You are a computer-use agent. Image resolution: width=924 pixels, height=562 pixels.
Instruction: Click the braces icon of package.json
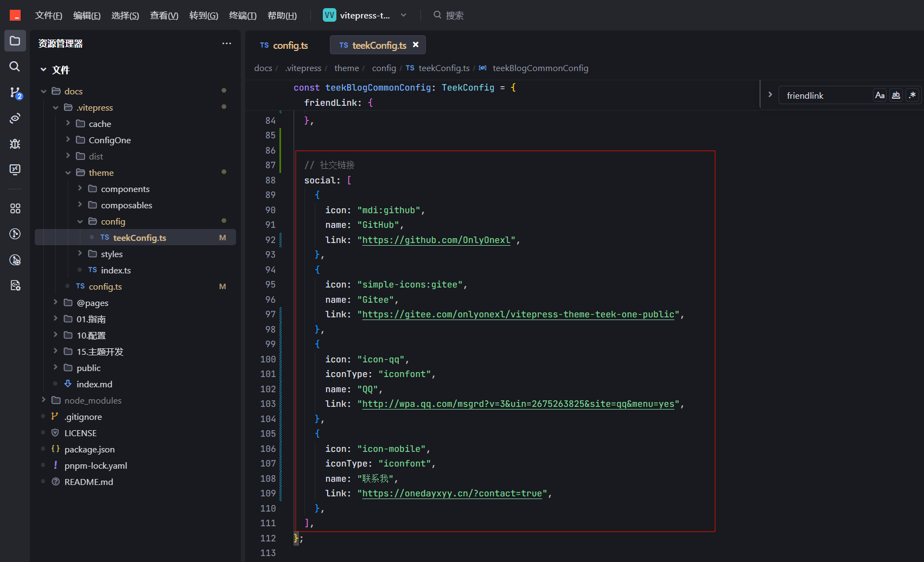pos(55,449)
